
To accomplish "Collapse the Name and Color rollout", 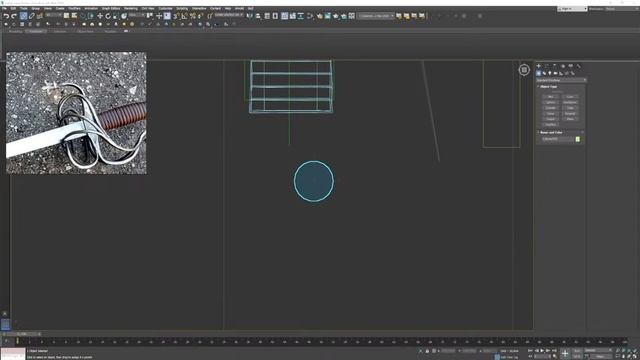I will tap(551, 132).
